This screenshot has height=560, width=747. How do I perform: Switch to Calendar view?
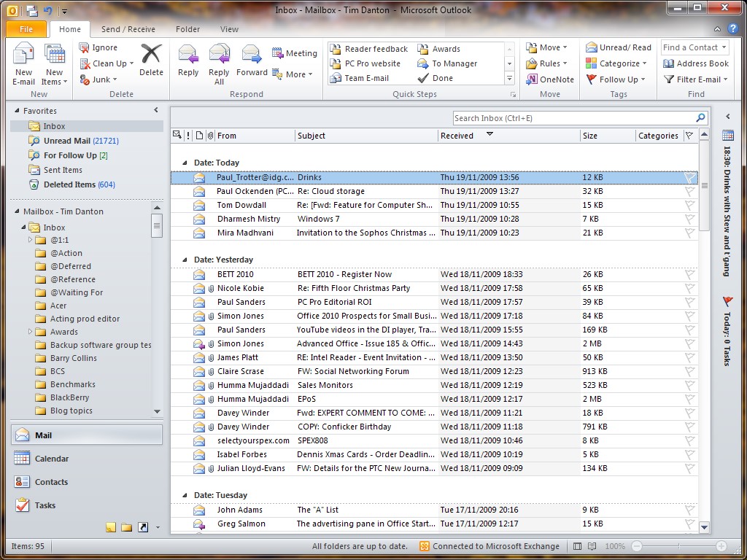point(87,459)
